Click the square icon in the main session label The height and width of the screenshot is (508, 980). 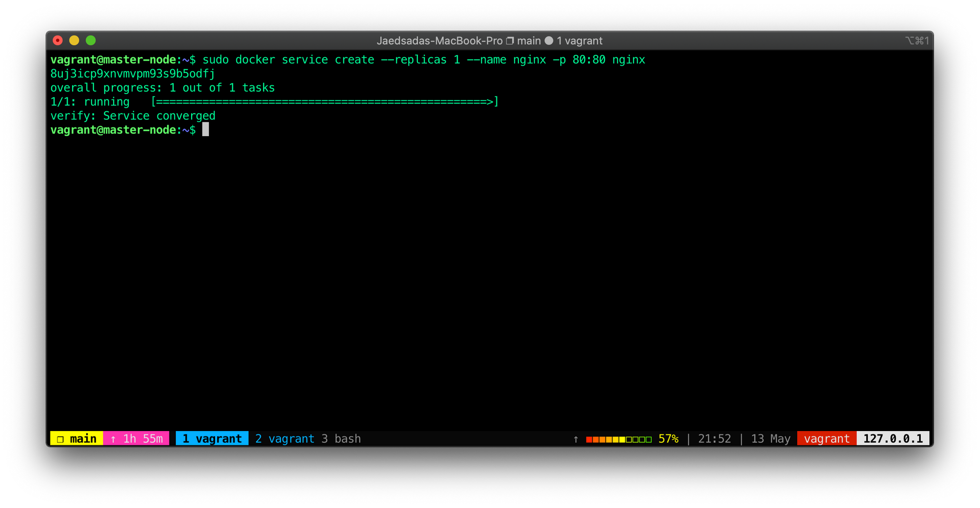pos(60,439)
